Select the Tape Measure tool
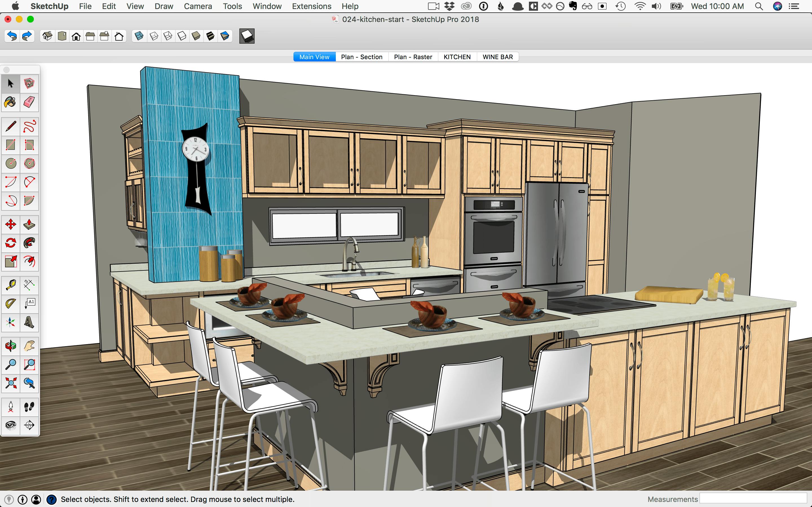812x507 pixels. coord(10,284)
